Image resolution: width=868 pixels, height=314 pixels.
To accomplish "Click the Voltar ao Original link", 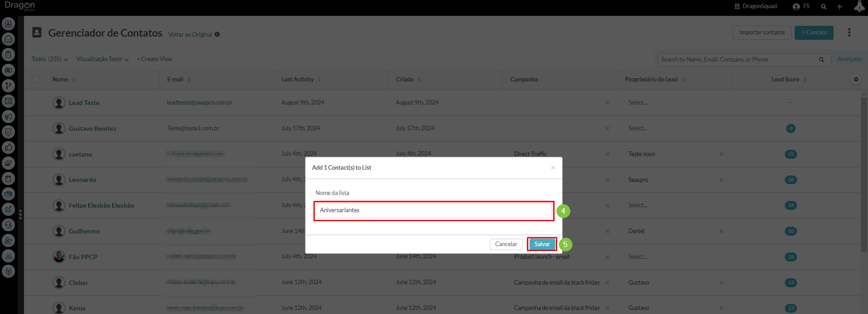I will [190, 35].
